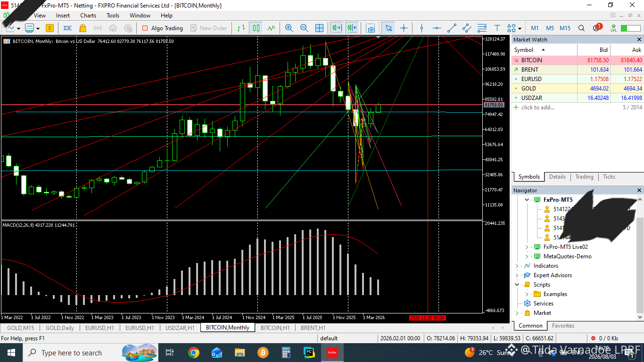
Task: Expand the Indicators tree node
Action: (x=517, y=266)
